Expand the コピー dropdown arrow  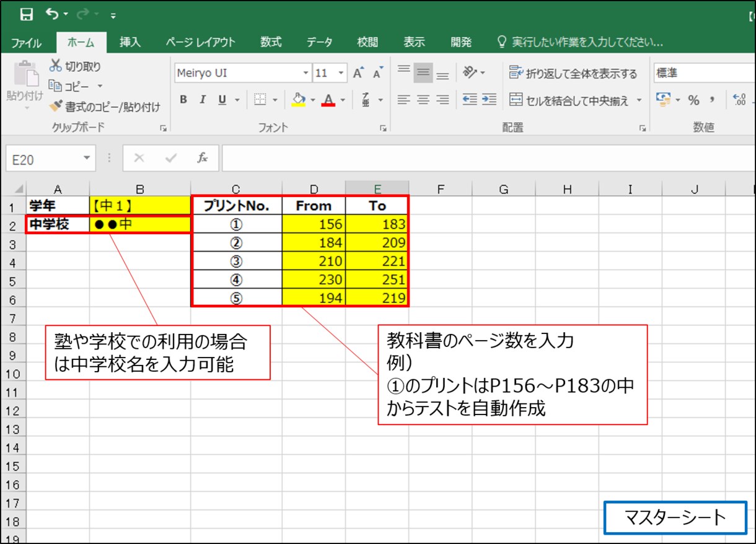point(100,86)
